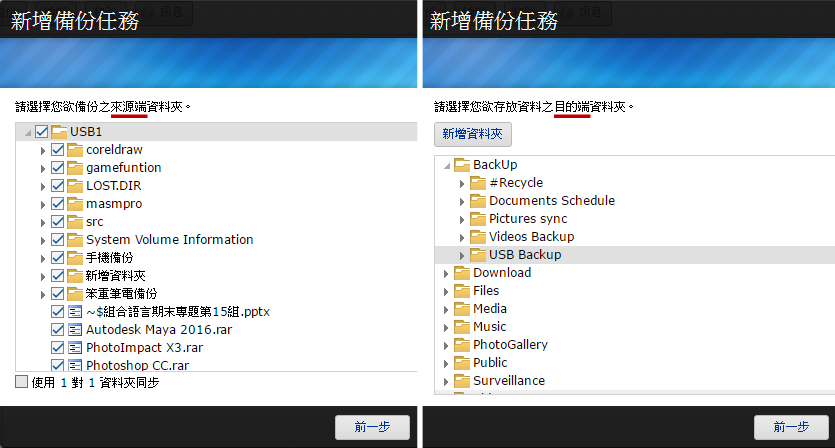Expand the 手機備份 folder node

[x=43, y=259]
